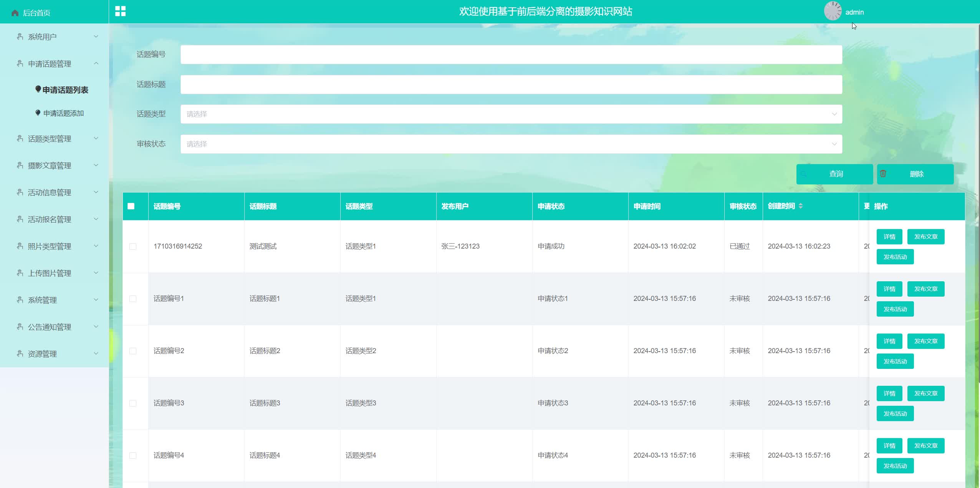Click the user icon beside 系统用户

(x=20, y=37)
